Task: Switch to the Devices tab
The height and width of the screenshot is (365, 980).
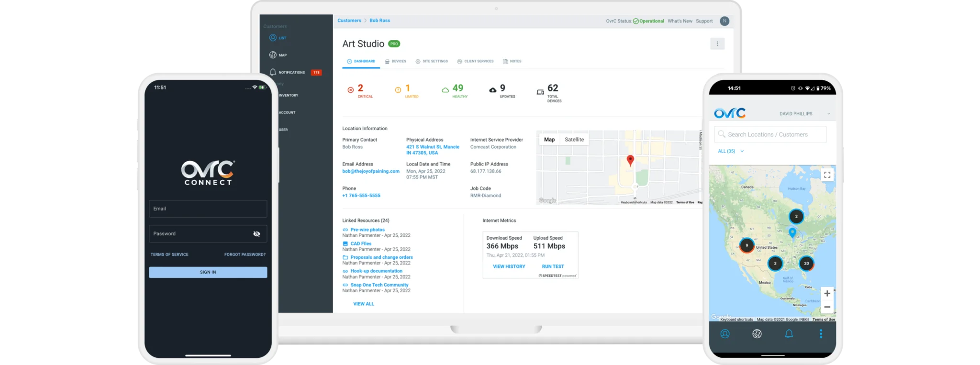Action: pyautogui.click(x=395, y=61)
